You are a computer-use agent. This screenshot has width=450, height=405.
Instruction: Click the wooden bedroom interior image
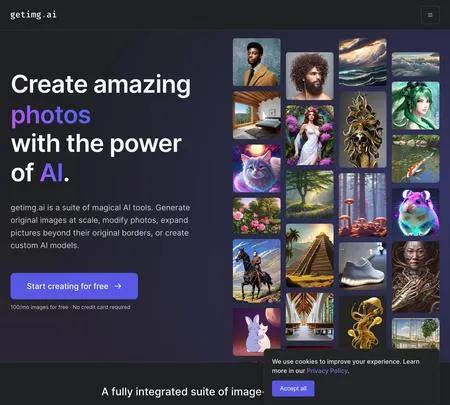257,115
